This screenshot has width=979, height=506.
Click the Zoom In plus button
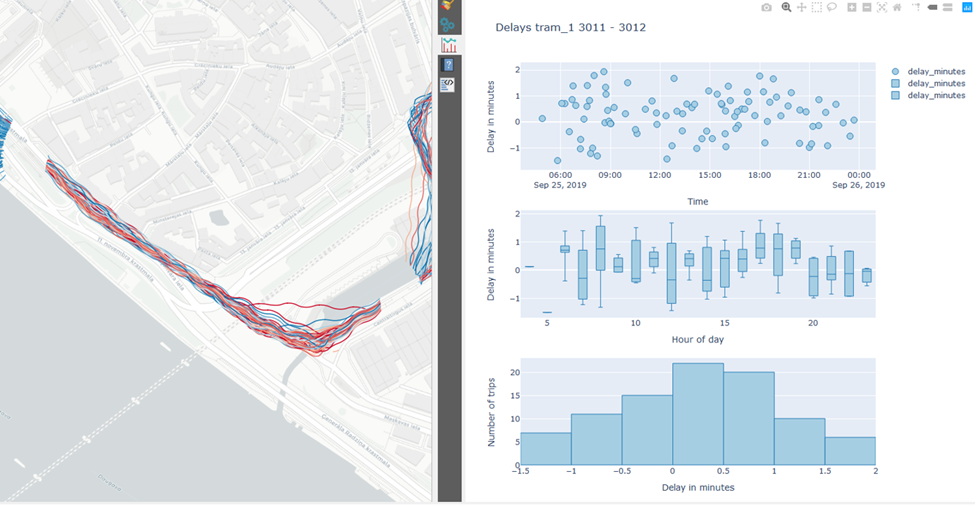point(851,7)
